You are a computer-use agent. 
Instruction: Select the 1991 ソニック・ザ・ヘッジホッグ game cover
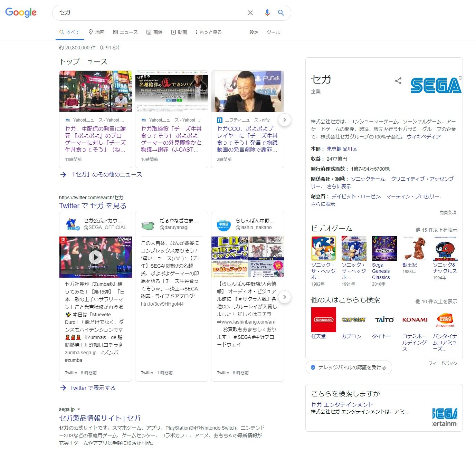click(x=354, y=248)
